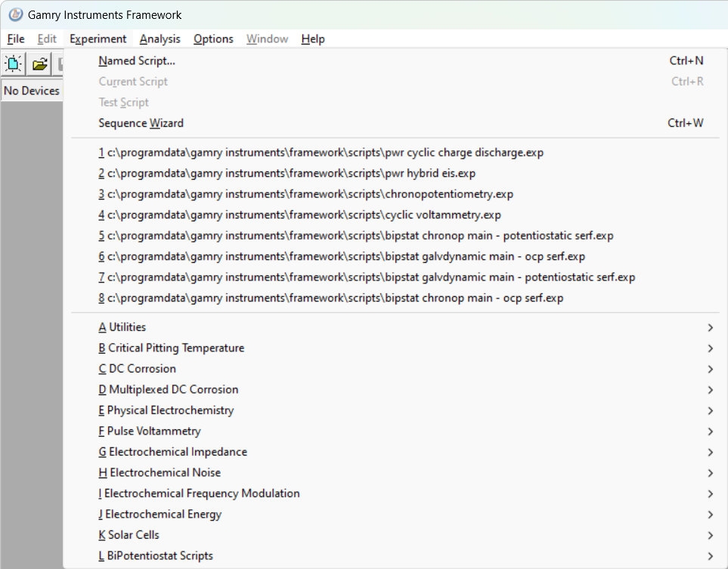Open the Experiment menu
This screenshot has width=728, height=569.
[x=98, y=39]
